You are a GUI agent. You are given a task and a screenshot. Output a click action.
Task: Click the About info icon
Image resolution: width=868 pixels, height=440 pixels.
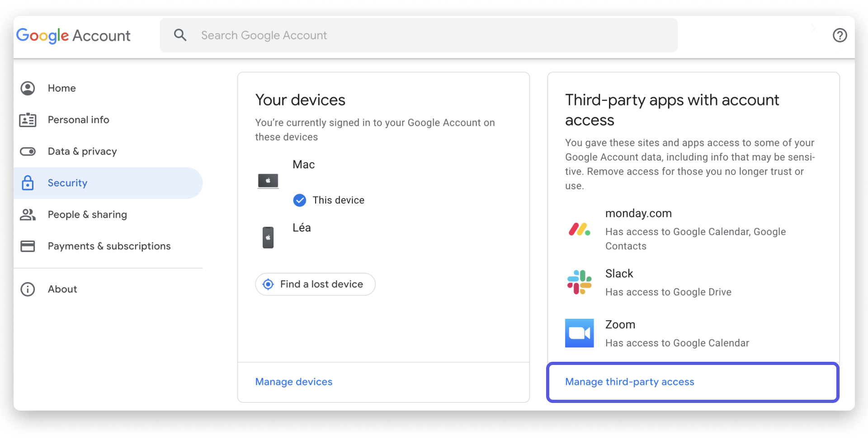28,289
